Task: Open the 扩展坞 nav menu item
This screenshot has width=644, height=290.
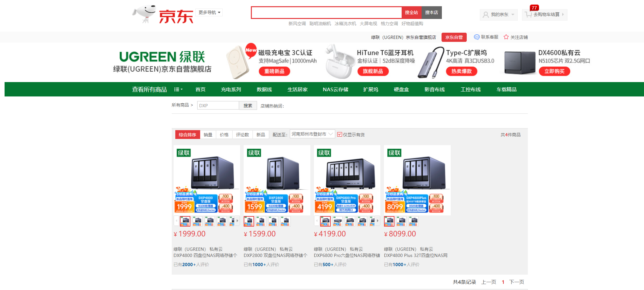Action: [x=371, y=90]
